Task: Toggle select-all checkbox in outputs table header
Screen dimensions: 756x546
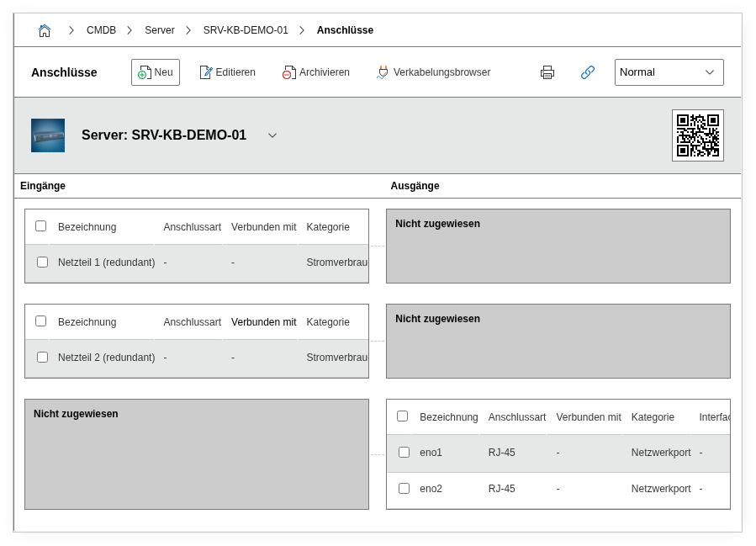Action: pos(402,416)
